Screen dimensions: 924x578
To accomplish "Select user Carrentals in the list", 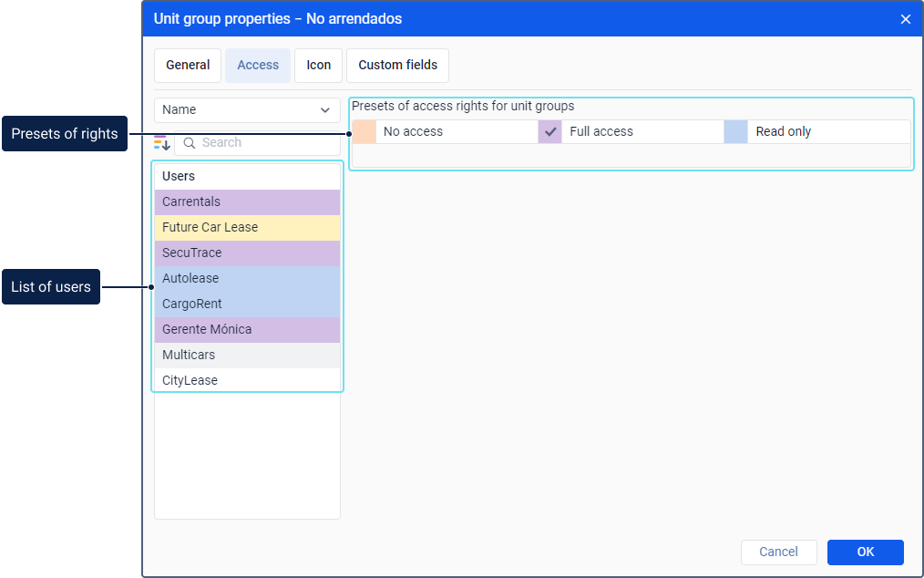I will (x=247, y=202).
